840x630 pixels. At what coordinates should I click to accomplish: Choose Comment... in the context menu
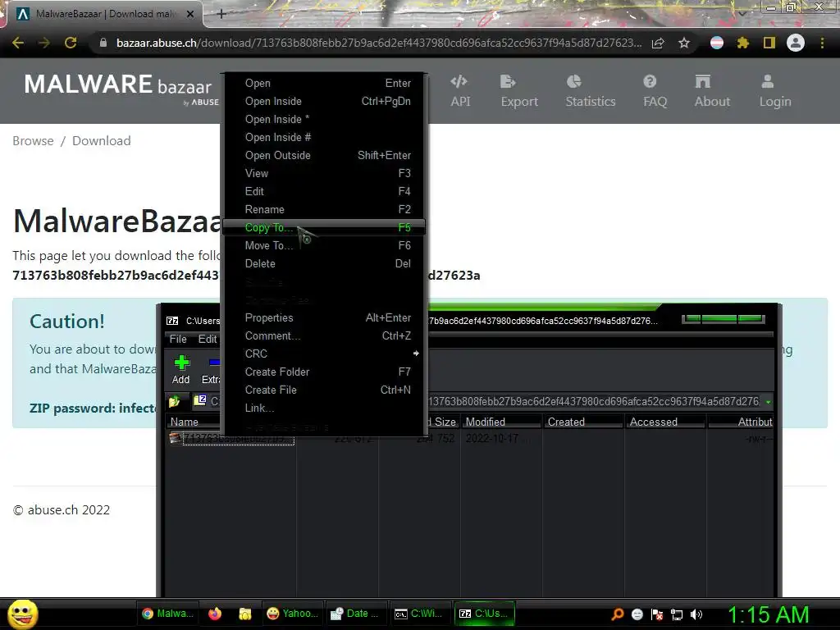click(323, 336)
